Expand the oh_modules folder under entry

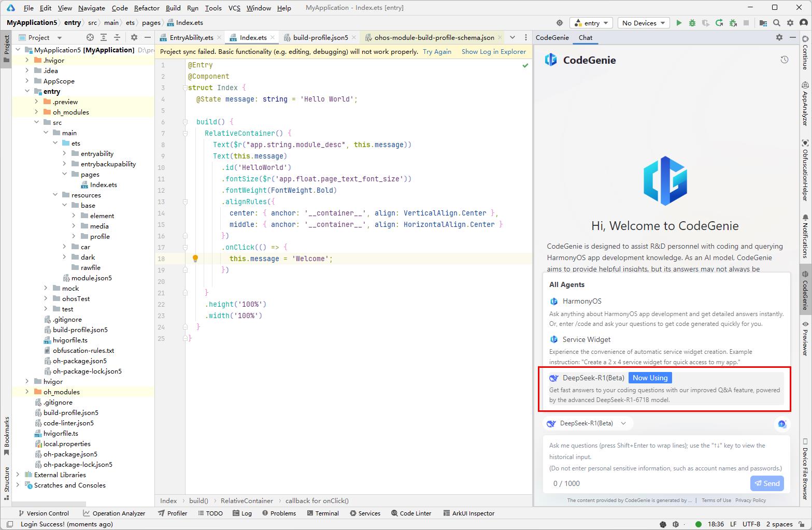(x=37, y=112)
